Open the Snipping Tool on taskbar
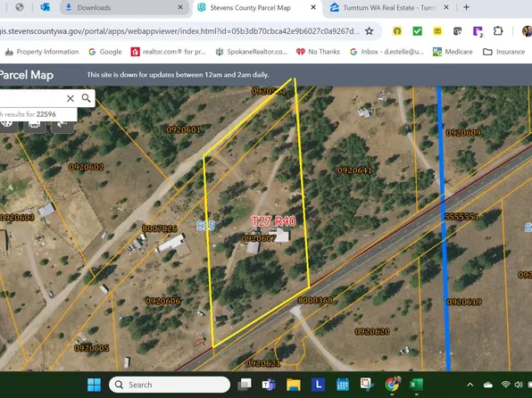 (367, 385)
